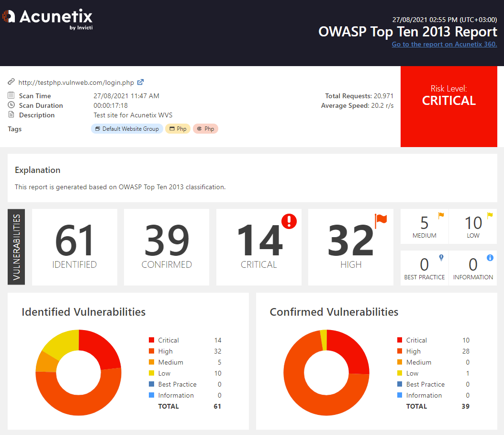The image size is (504, 435).
Task: Click the chain link icon before URL
Action: [11, 82]
